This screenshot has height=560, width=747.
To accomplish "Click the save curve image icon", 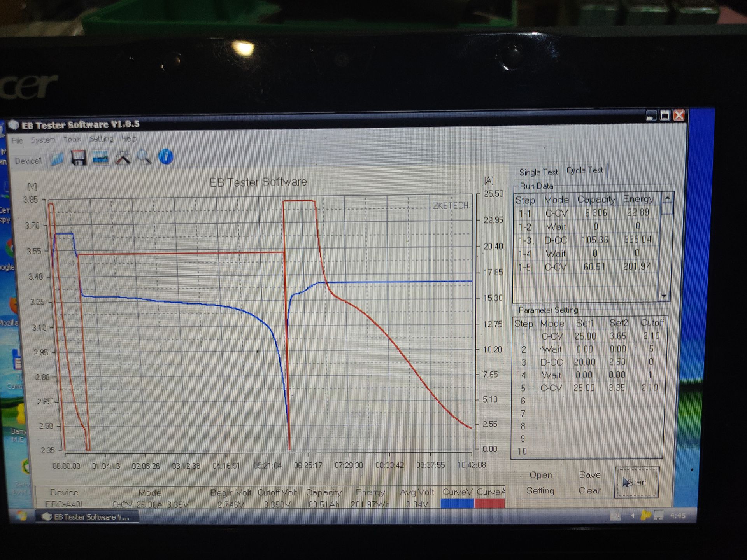I will pos(101,158).
